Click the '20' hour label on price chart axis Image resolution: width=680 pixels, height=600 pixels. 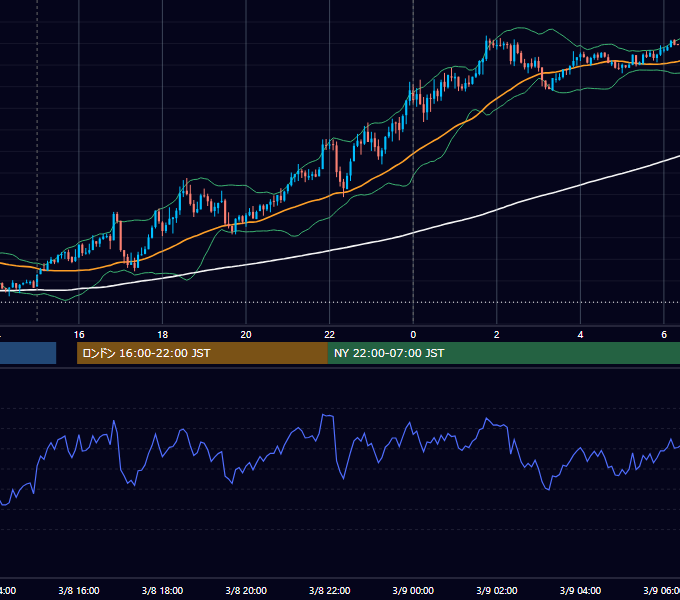coord(246,335)
